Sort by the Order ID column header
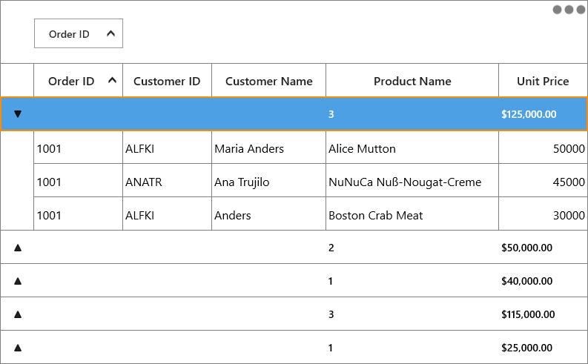 coord(79,81)
